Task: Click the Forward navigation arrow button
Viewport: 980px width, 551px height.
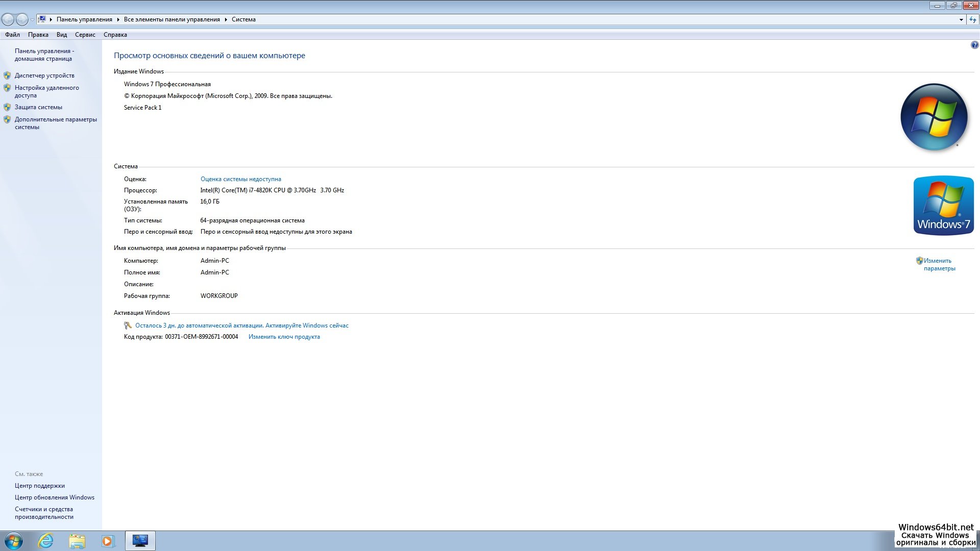Action: (22, 19)
